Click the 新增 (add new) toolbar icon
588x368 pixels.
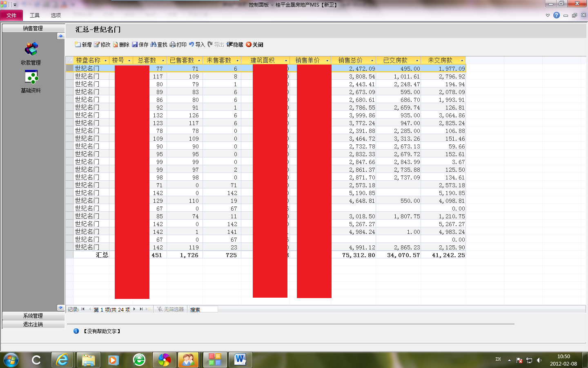click(78, 45)
